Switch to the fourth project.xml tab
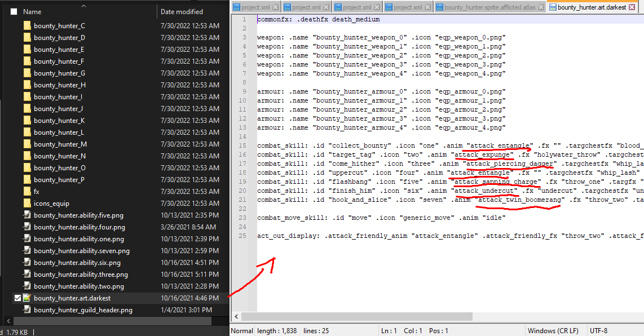The image size is (644, 336). tap(407, 7)
